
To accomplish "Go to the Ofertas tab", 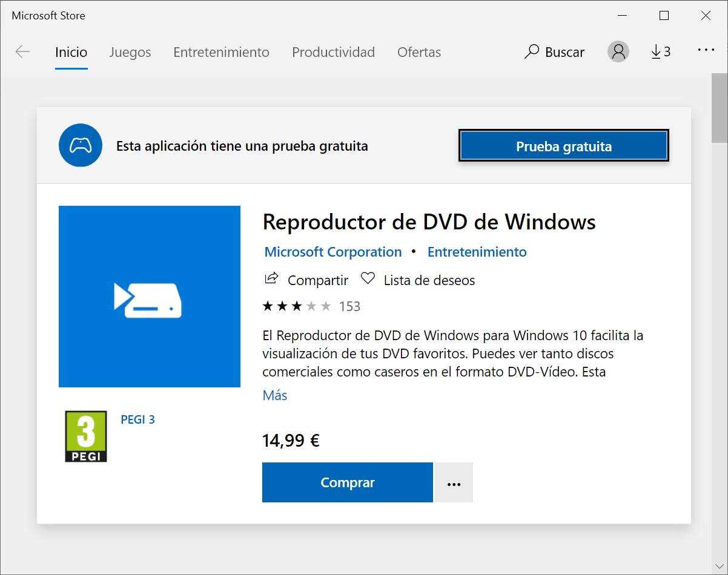I will pos(419,52).
